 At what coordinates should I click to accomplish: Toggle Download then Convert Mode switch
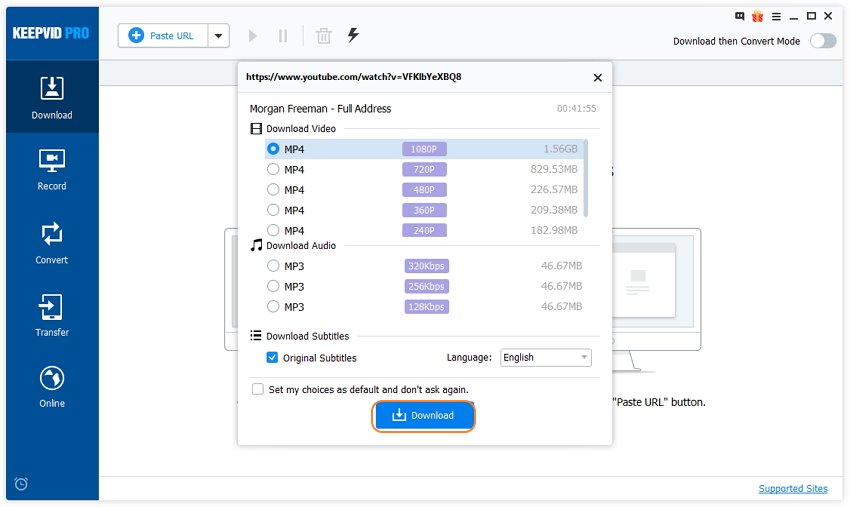click(x=822, y=41)
